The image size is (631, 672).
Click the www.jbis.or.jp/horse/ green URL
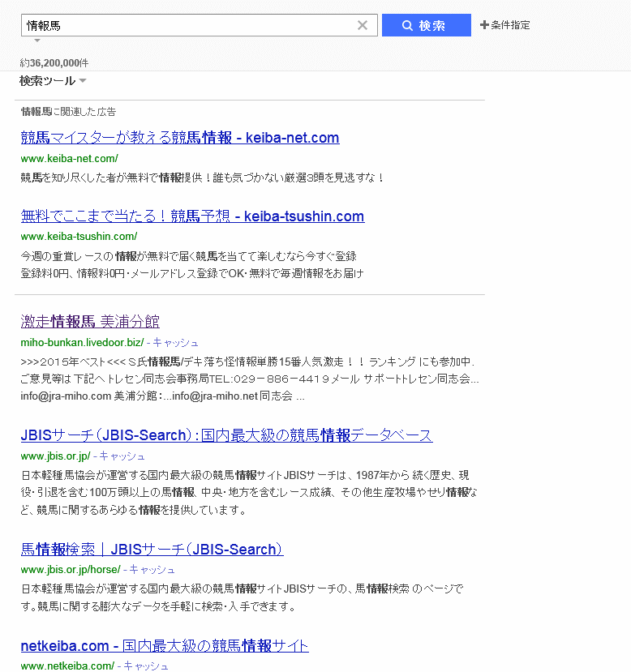click(x=71, y=570)
